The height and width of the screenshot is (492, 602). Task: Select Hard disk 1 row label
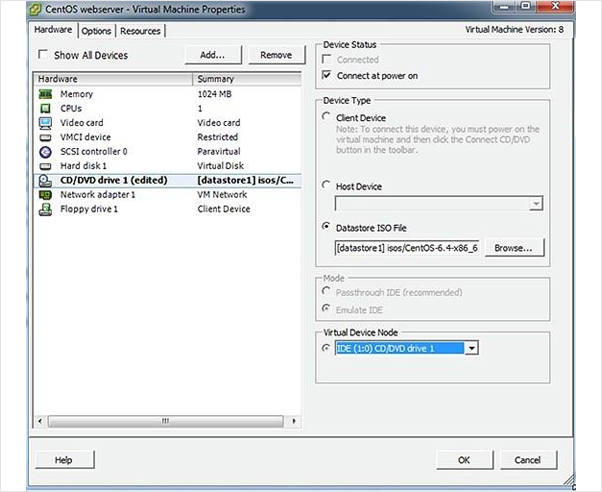(83, 166)
